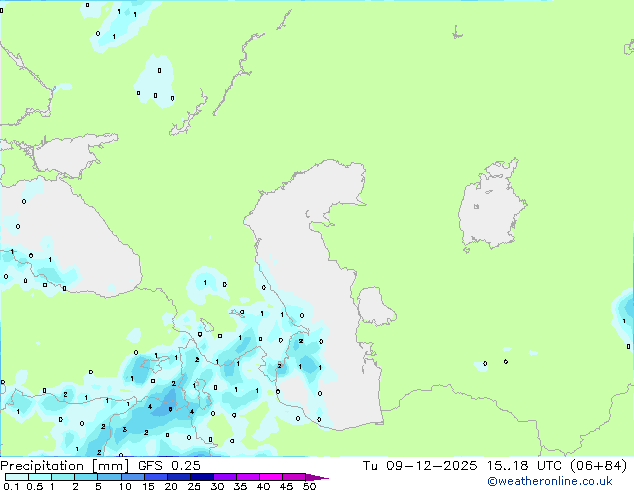The image size is (634, 490).
Task: Click the 5–10 mm legend swatch
Action: pyautogui.click(x=109, y=477)
